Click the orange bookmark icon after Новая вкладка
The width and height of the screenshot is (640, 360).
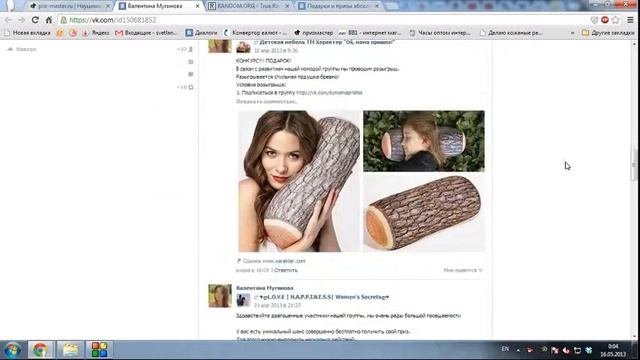(60, 33)
